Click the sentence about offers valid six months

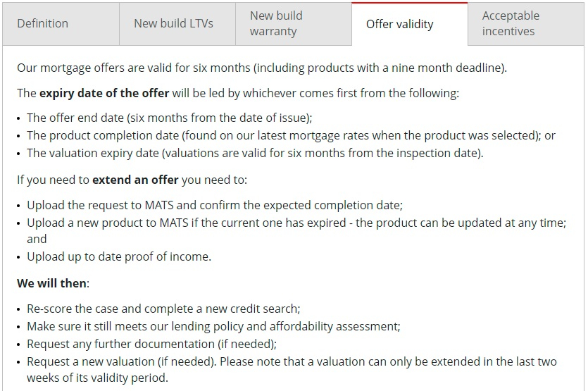click(x=262, y=68)
